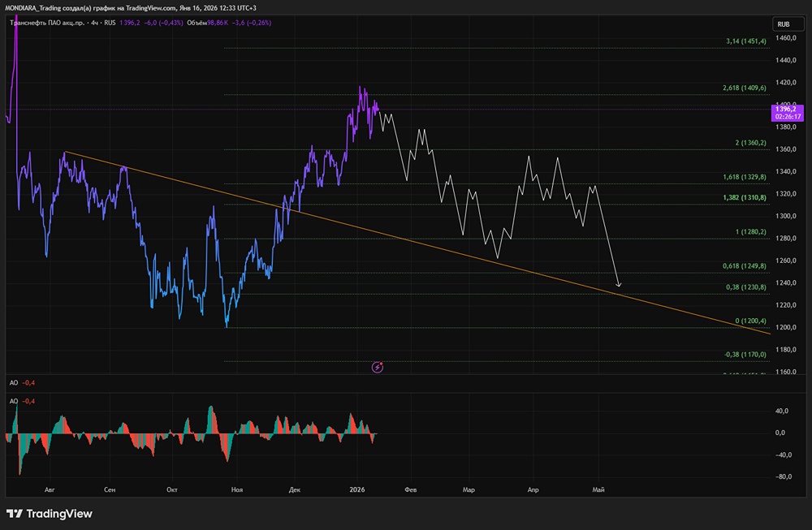Click AO axis value −40,0
Image resolution: width=812 pixels, height=530 pixels.
click(x=784, y=455)
